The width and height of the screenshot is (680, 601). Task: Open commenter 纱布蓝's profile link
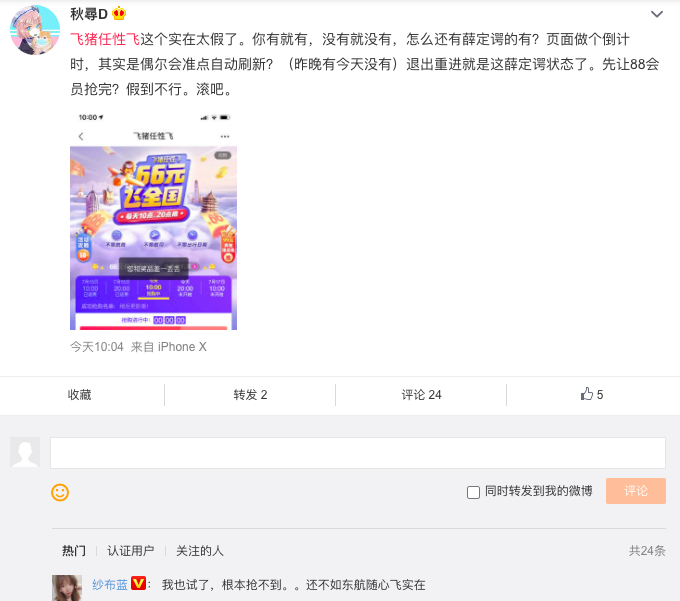tap(110, 585)
